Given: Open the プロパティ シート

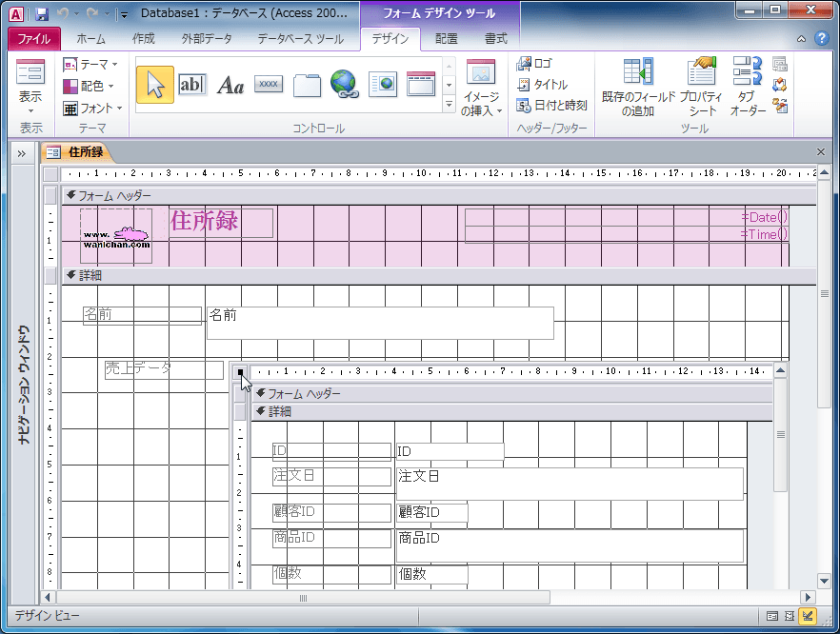Looking at the screenshot, I should point(702,88).
